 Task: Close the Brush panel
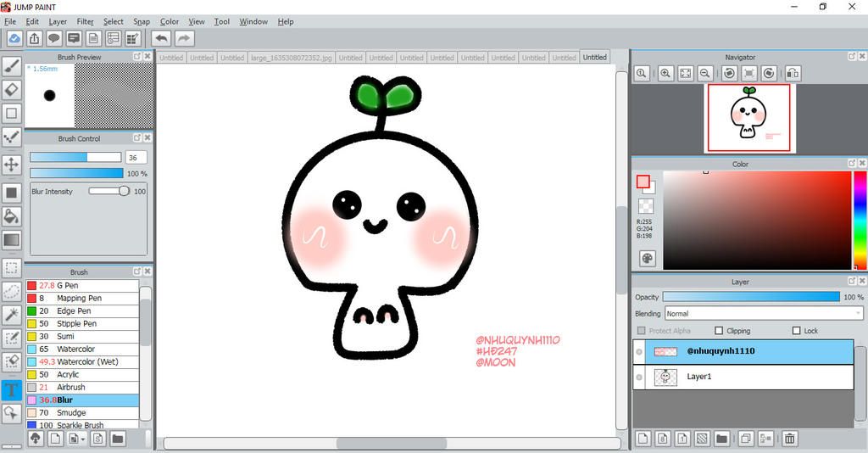pyautogui.click(x=147, y=271)
